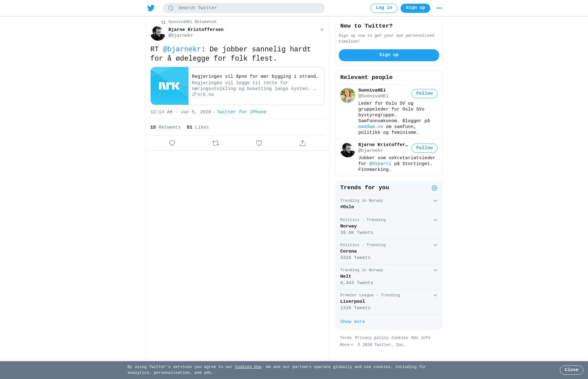This screenshot has height=379, width=588.
Task: Like the tweet with the heart icon
Action: pos(259,143)
